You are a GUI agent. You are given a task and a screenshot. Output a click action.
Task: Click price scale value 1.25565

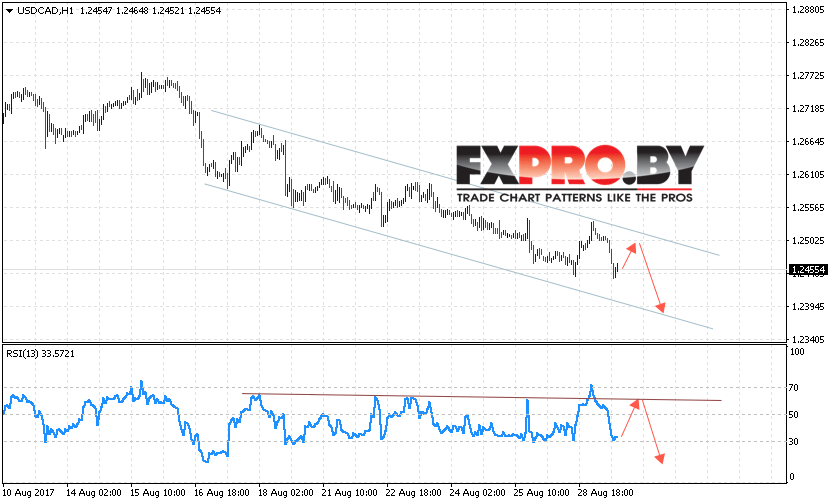tap(808, 207)
